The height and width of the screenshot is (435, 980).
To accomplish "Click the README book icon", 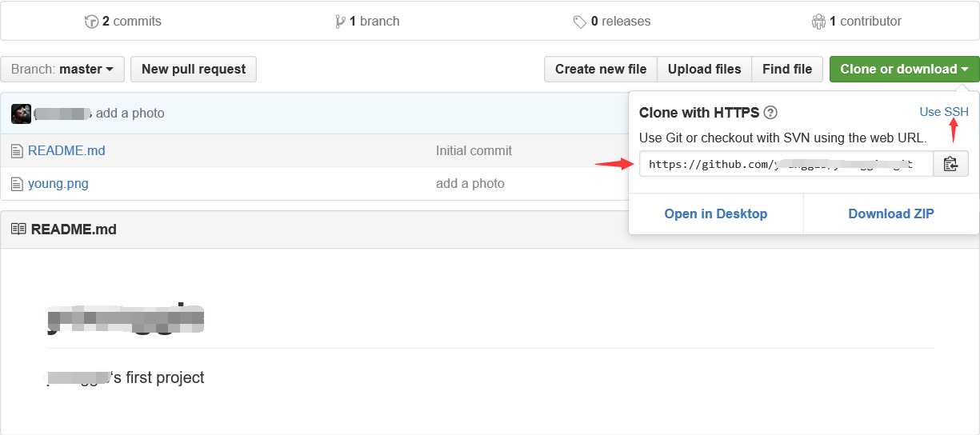I will [x=18, y=229].
